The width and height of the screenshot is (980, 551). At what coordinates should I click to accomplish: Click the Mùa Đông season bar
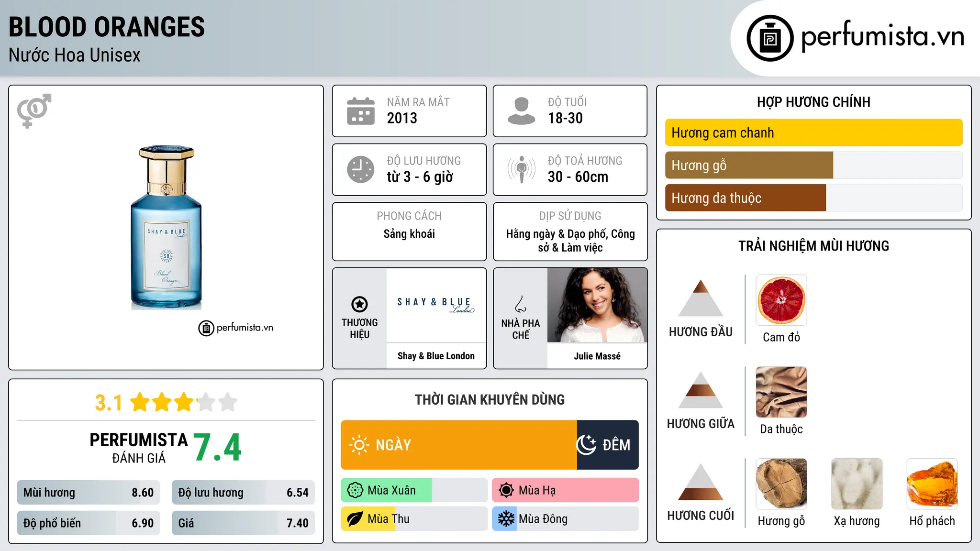(565, 519)
